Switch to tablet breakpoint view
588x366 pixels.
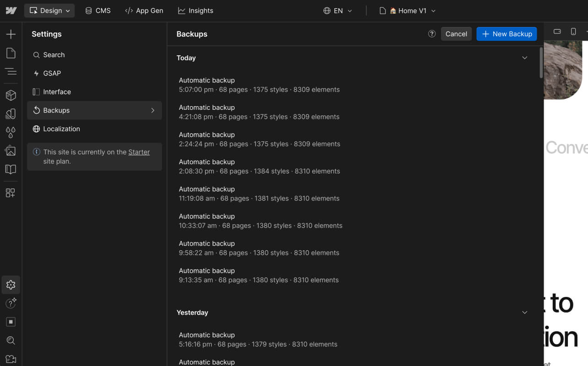[x=557, y=31]
